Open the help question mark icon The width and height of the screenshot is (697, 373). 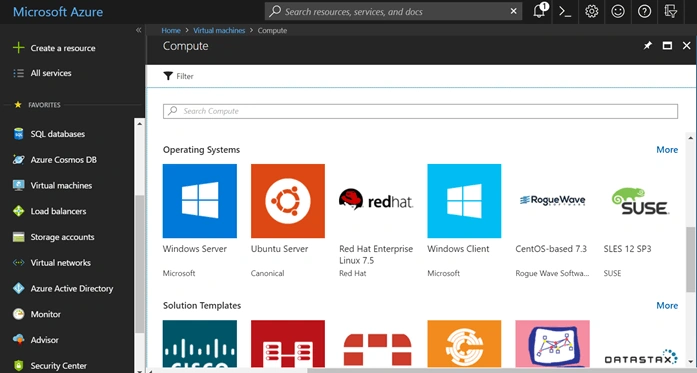coord(645,12)
